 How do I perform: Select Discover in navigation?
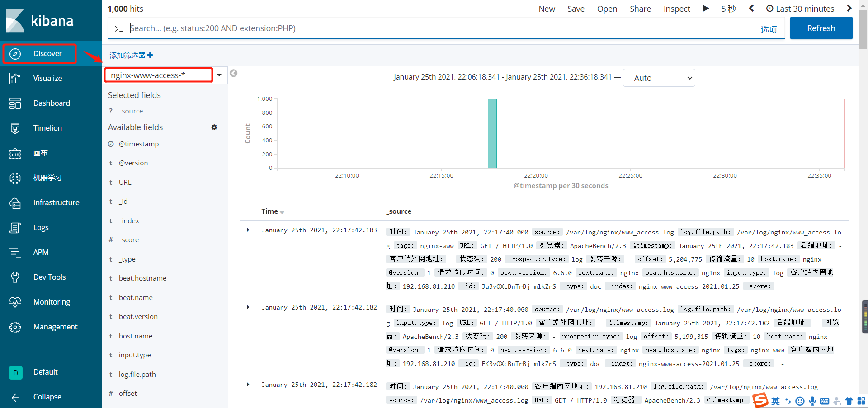[x=47, y=54]
